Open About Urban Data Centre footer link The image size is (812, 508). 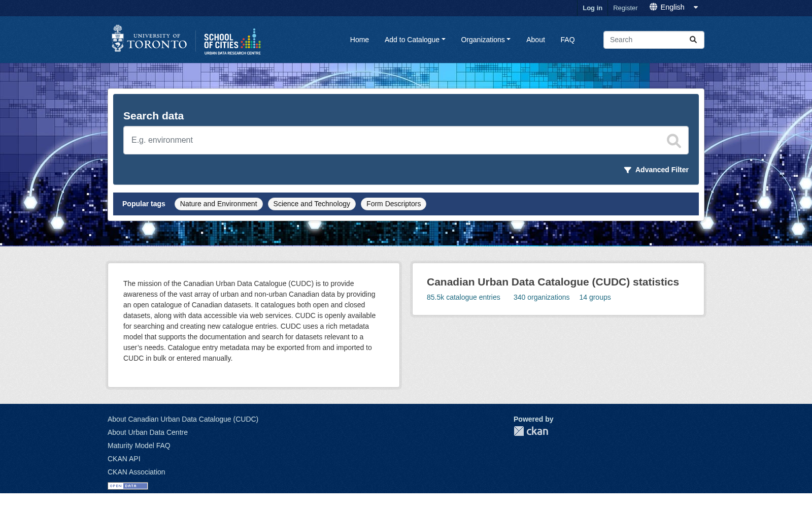point(148,432)
